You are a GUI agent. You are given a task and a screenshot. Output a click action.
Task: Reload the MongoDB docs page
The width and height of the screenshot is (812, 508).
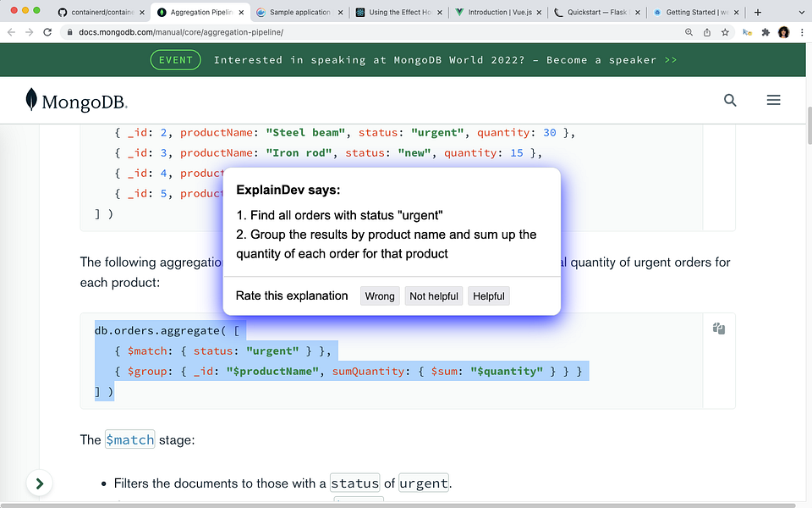pyautogui.click(x=47, y=32)
